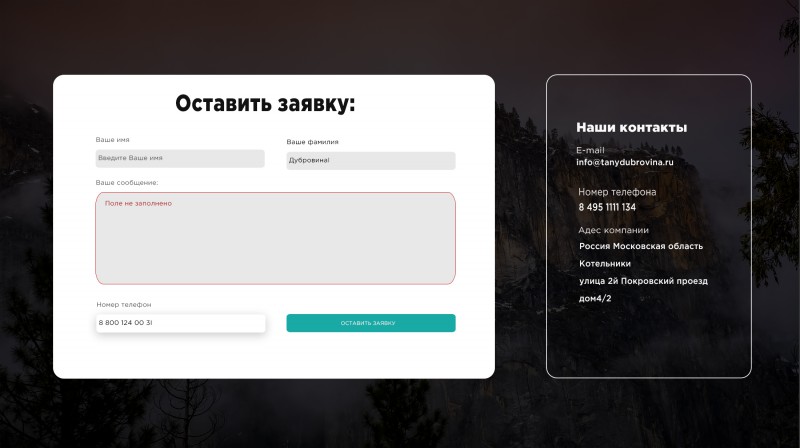Click the 'Ваше сообщение:' label
The image size is (800, 448).
click(127, 183)
